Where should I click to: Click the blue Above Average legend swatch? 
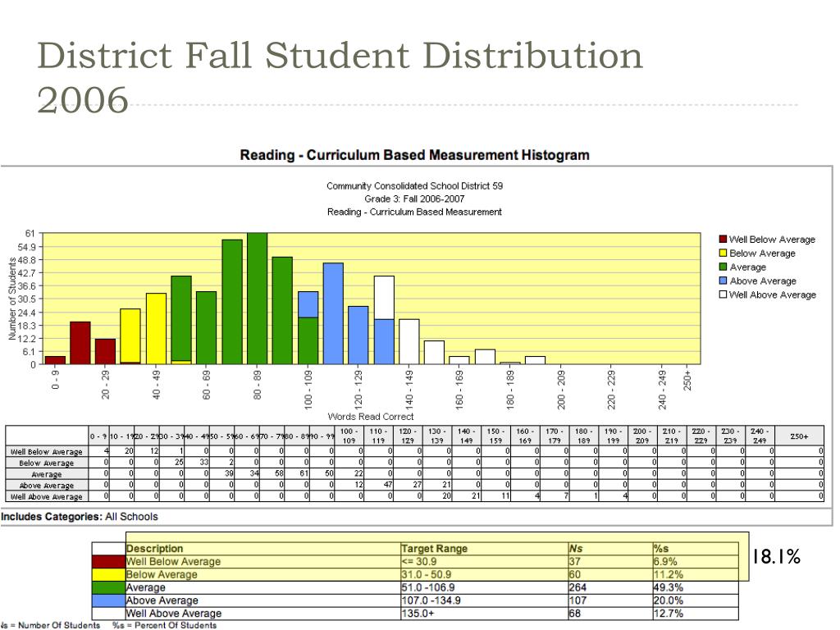coord(723,281)
